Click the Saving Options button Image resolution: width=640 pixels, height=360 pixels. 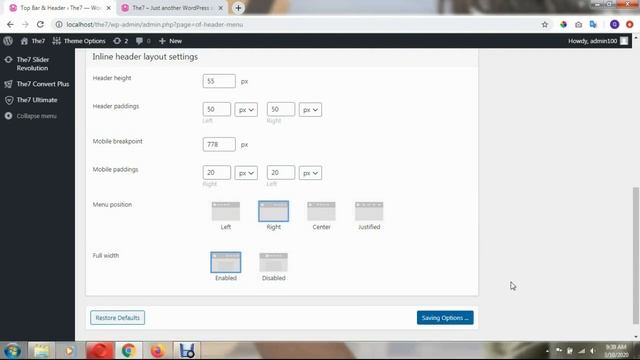point(445,318)
